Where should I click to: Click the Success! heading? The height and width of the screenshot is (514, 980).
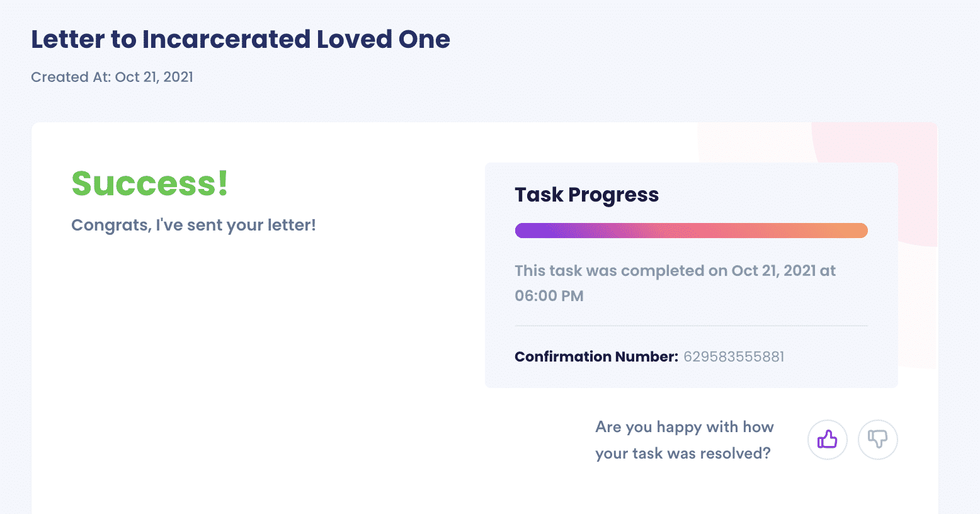coord(150,183)
